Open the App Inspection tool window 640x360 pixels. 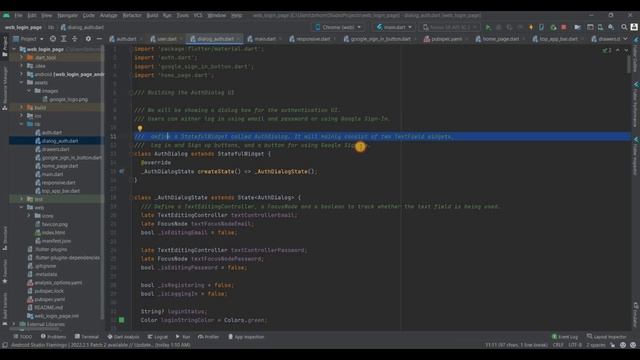pos(246,337)
